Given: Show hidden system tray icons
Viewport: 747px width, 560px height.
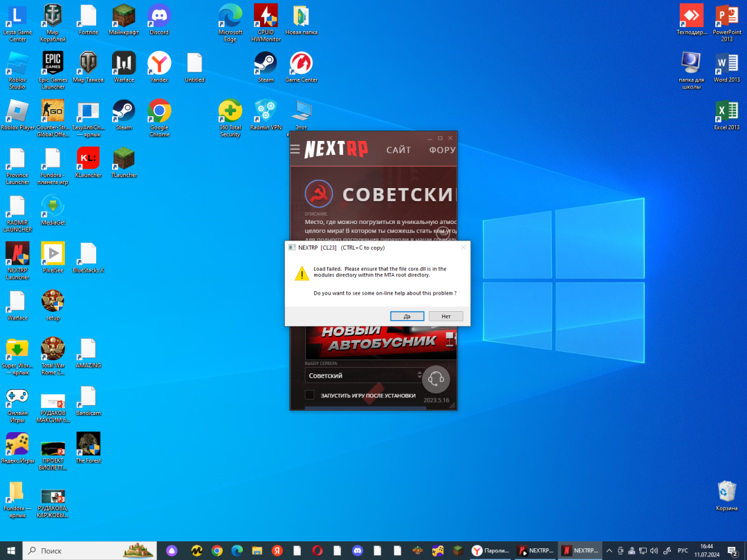Looking at the screenshot, I should (x=609, y=550).
